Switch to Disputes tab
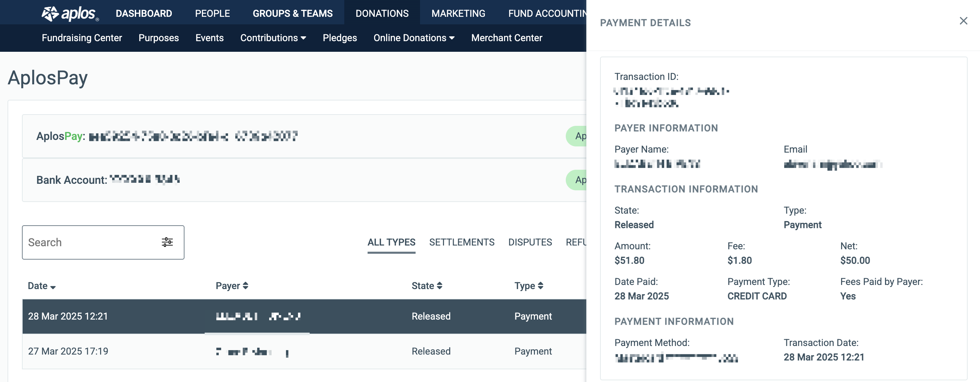The image size is (980, 382). pos(530,242)
